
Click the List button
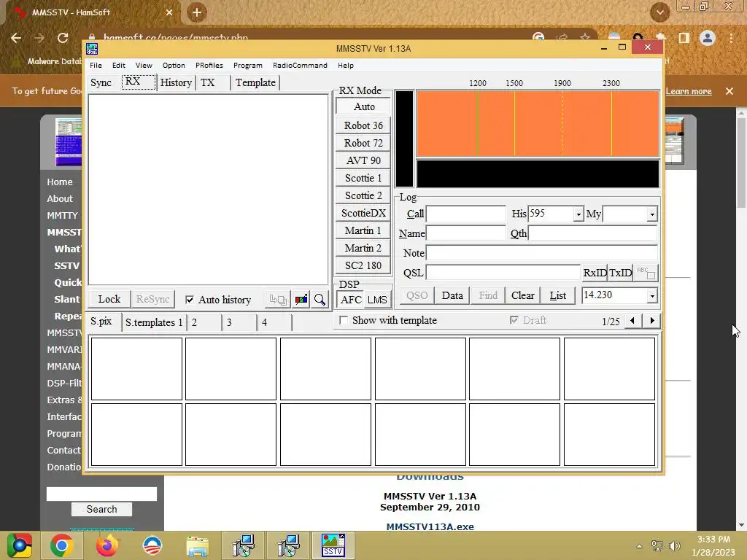coord(558,295)
